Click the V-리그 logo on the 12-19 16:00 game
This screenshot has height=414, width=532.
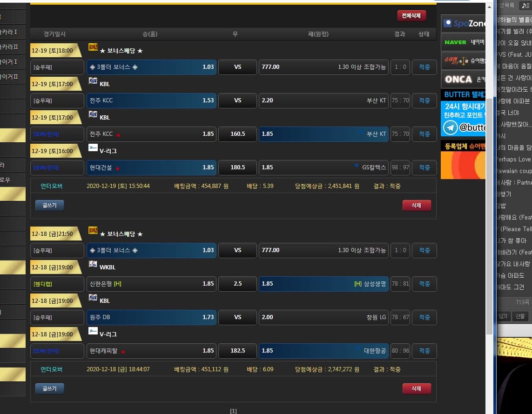tap(93, 147)
